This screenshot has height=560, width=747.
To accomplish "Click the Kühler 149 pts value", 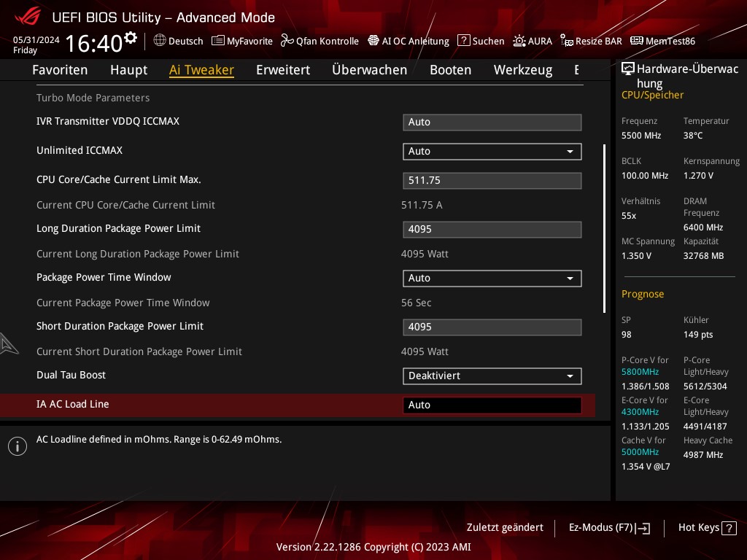I will click(698, 334).
